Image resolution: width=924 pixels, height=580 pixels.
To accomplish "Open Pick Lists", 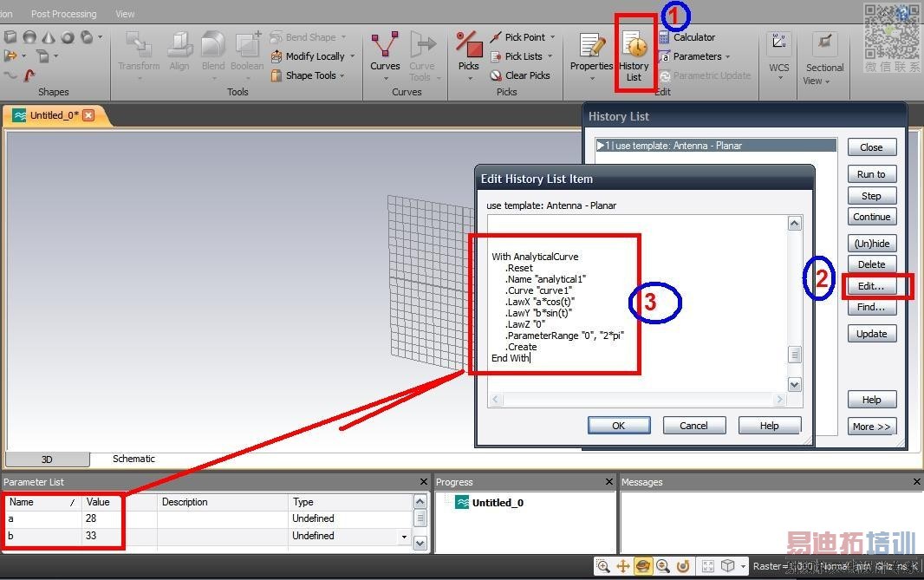I will click(517, 56).
